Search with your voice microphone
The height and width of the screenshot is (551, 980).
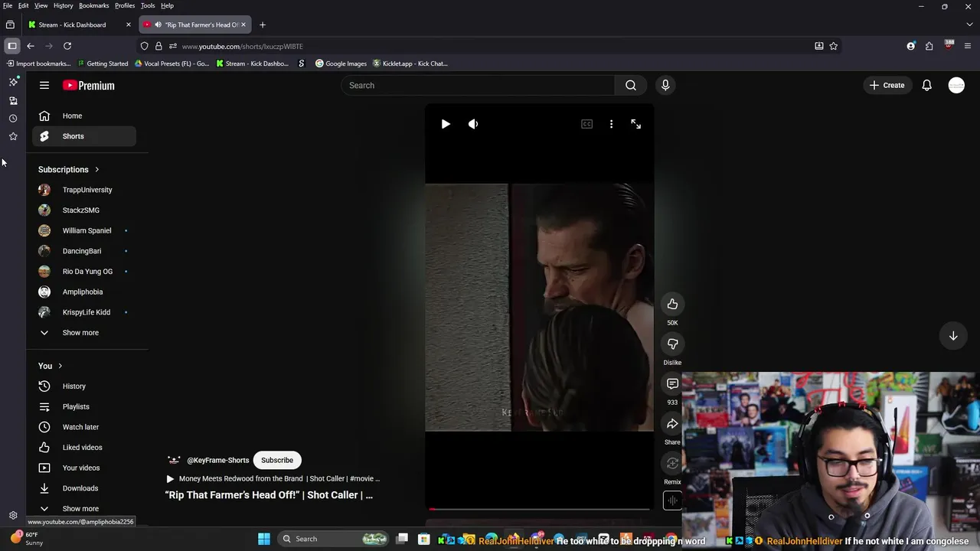tap(665, 86)
